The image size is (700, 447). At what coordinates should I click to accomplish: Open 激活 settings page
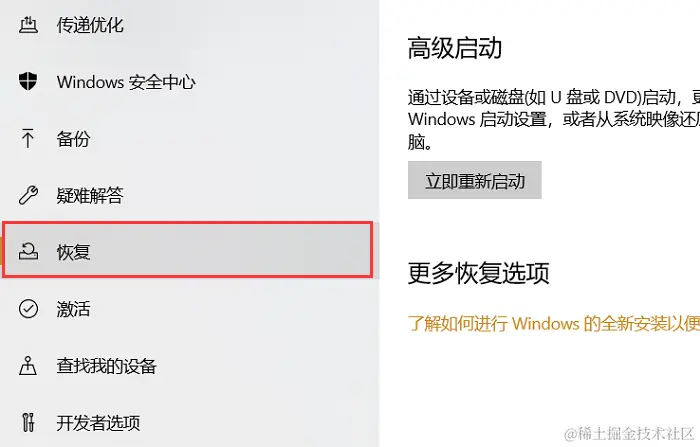coord(73,309)
